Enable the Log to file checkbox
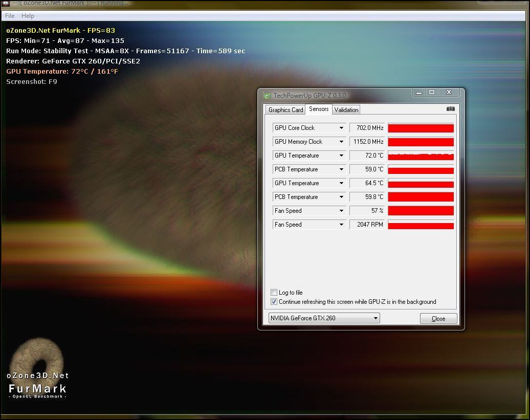The height and width of the screenshot is (420, 530). pyautogui.click(x=274, y=292)
